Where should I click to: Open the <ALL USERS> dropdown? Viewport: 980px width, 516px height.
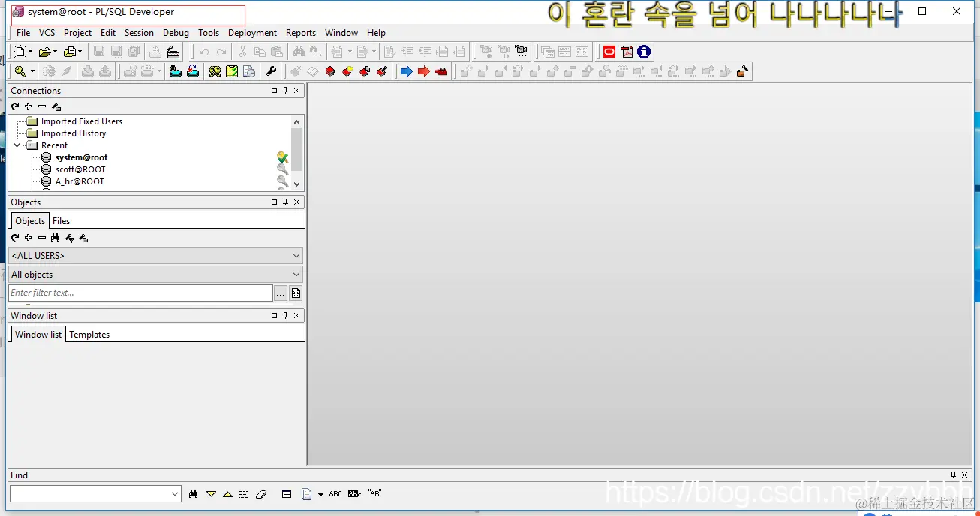296,256
